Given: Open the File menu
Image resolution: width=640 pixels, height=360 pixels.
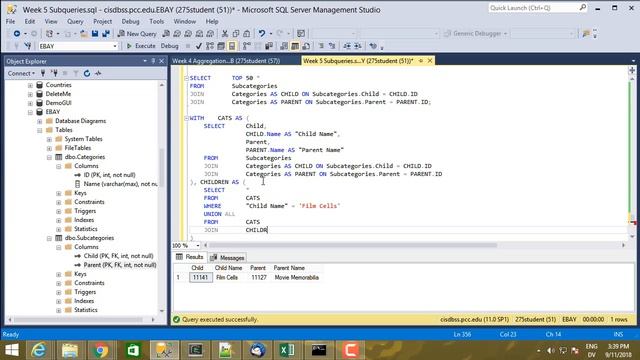Looking at the screenshot, I should [10, 21].
